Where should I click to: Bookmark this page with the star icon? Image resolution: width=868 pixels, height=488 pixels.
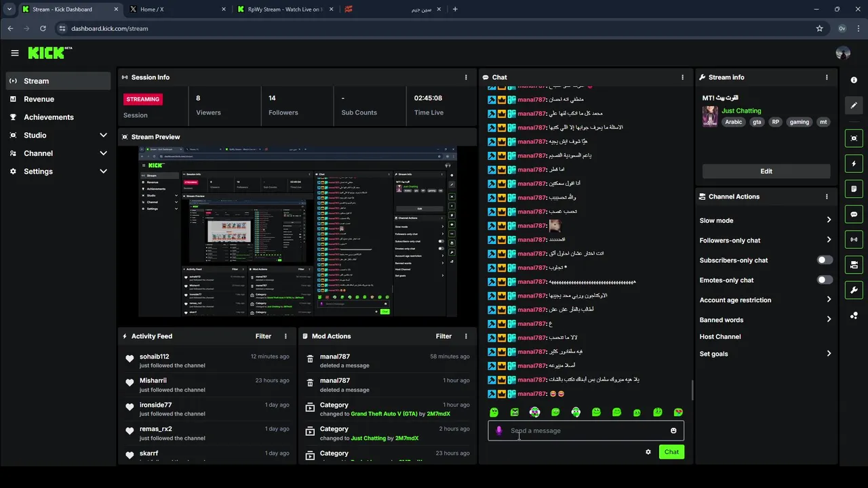point(819,28)
